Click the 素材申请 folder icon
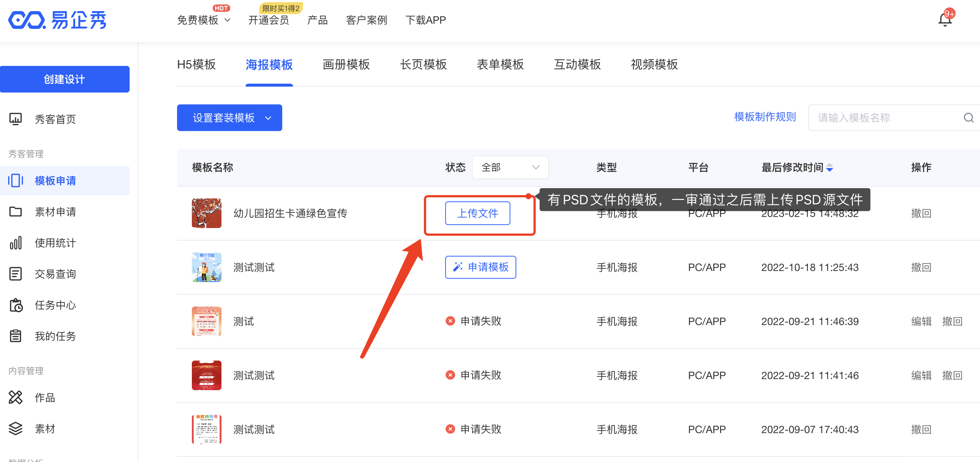 (x=16, y=211)
